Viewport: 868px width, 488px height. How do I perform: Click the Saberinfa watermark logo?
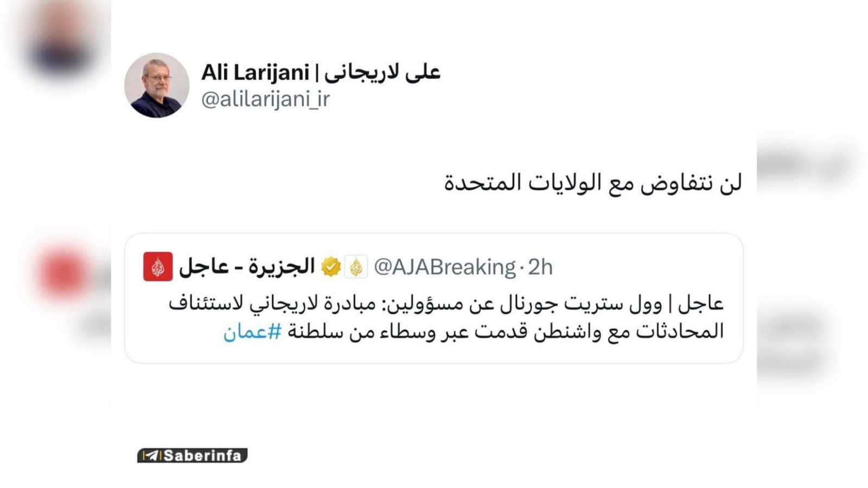[x=193, y=456]
